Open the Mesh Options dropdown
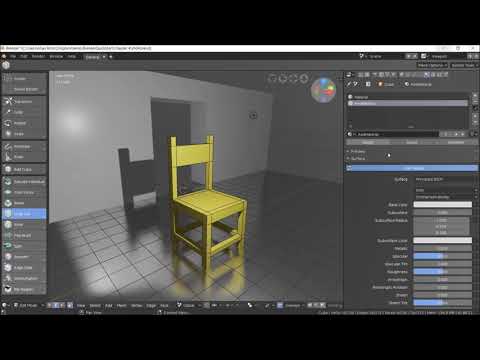 [432, 65]
